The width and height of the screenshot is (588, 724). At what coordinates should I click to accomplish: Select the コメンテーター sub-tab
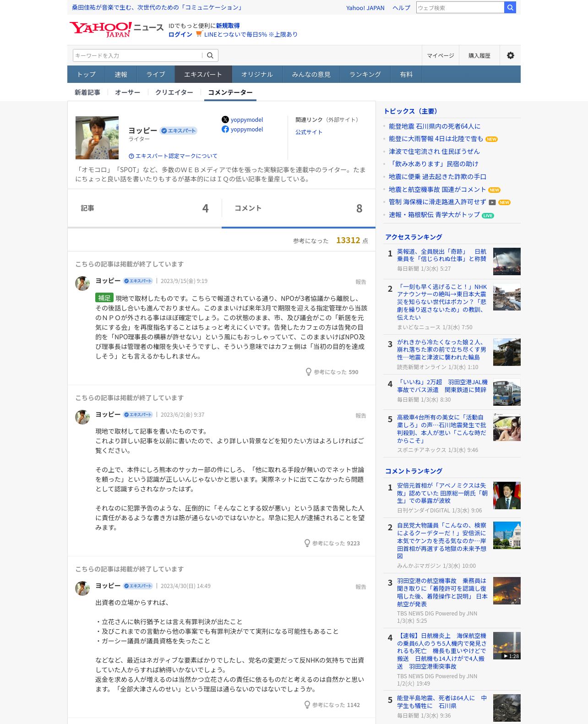230,93
